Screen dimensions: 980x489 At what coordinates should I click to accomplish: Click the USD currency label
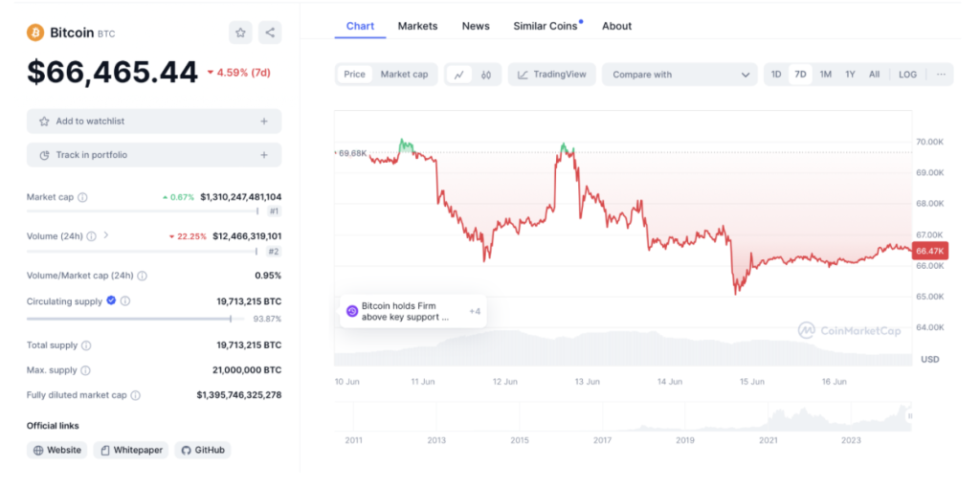(930, 360)
